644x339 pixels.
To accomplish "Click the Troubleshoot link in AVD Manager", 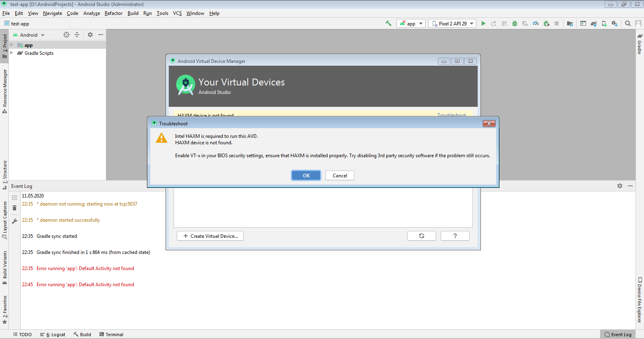I will click(452, 115).
